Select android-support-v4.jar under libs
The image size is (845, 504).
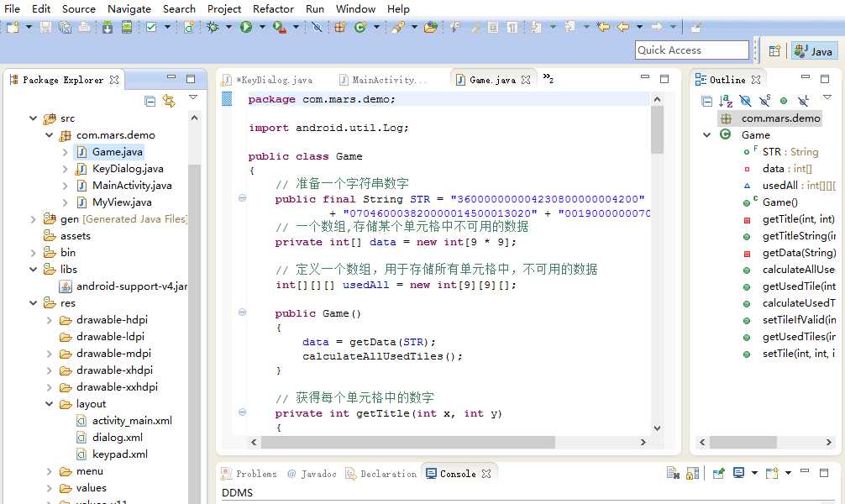pos(132,286)
